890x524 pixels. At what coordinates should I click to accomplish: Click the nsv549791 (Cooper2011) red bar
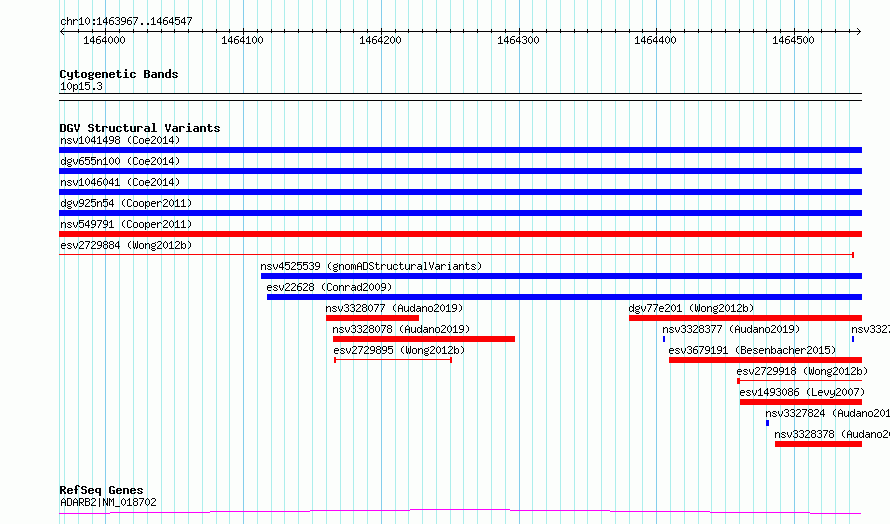pyautogui.click(x=460, y=234)
